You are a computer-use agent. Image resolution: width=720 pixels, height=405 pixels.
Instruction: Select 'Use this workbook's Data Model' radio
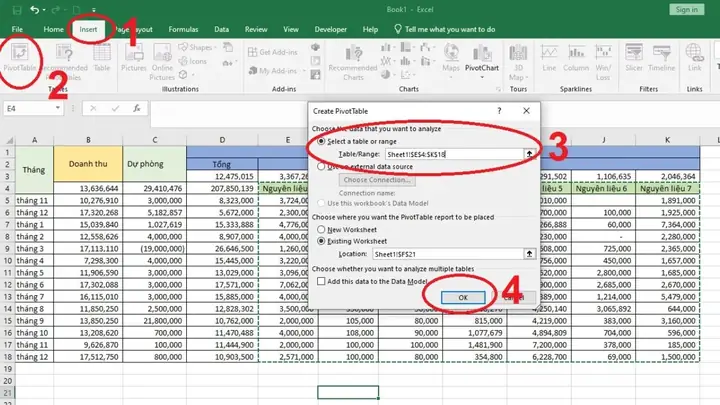click(321, 203)
